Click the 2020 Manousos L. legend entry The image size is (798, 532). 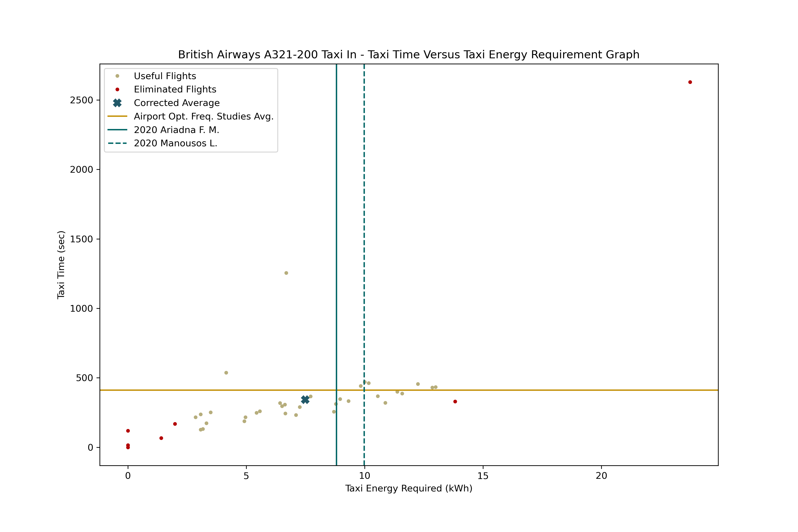175,143
